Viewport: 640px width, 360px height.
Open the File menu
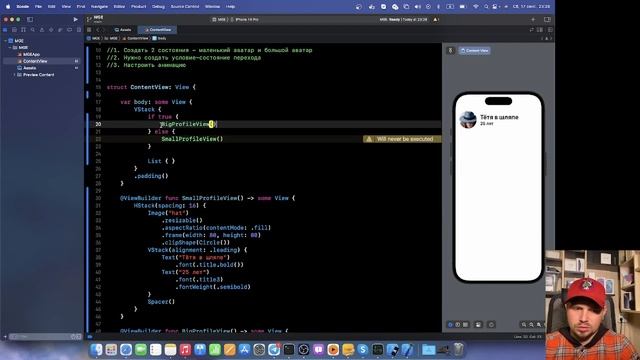click(x=38, y=7)
